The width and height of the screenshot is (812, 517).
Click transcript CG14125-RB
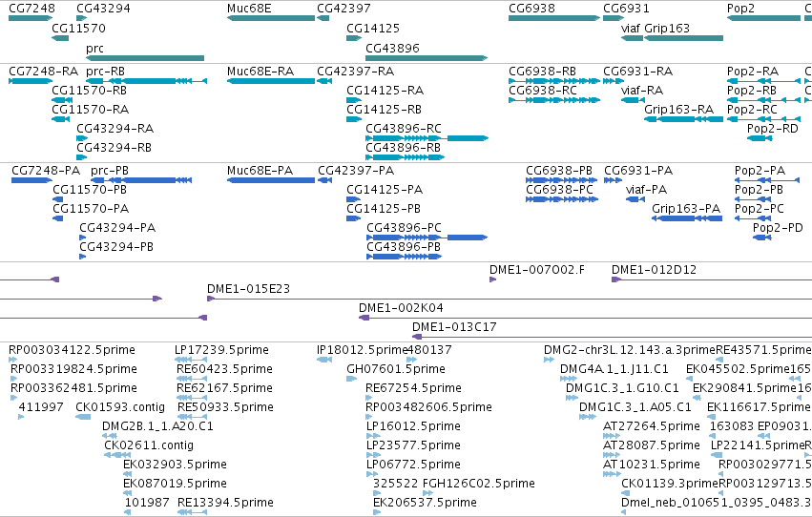tap(354, 119)
